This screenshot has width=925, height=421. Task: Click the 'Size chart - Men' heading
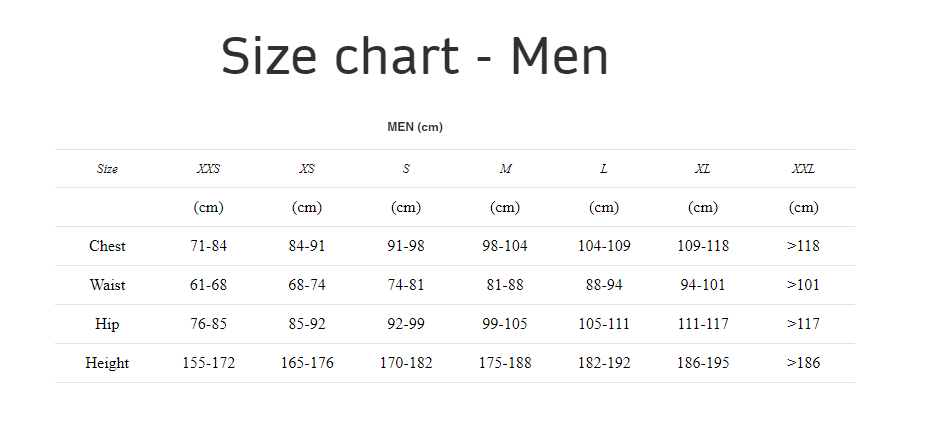click(415, 57)
